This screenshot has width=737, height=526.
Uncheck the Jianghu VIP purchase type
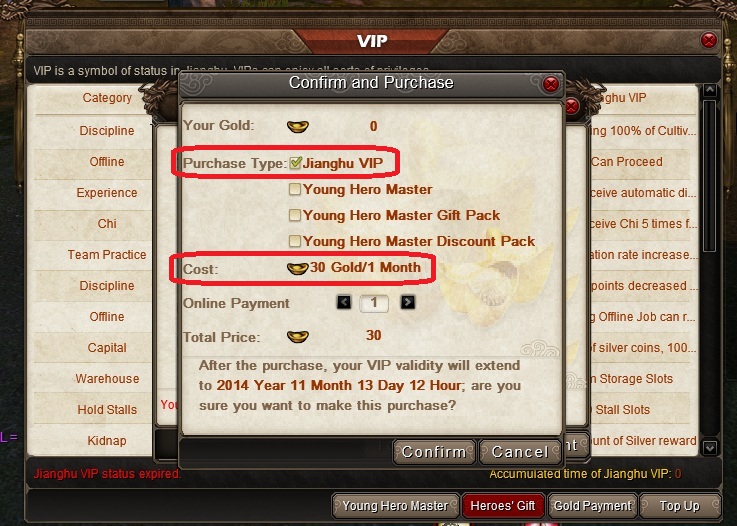(x=295, y=163)
